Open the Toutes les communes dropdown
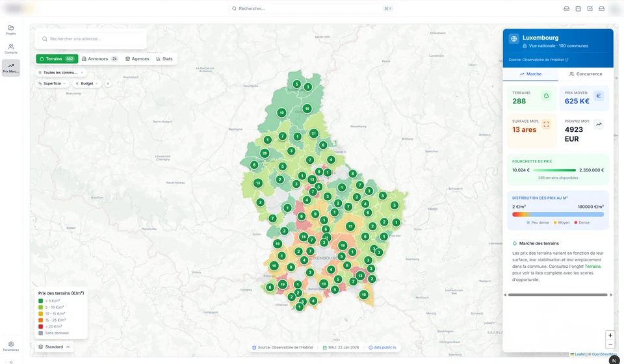Screen dimensions: 624x364 (61, 72)
